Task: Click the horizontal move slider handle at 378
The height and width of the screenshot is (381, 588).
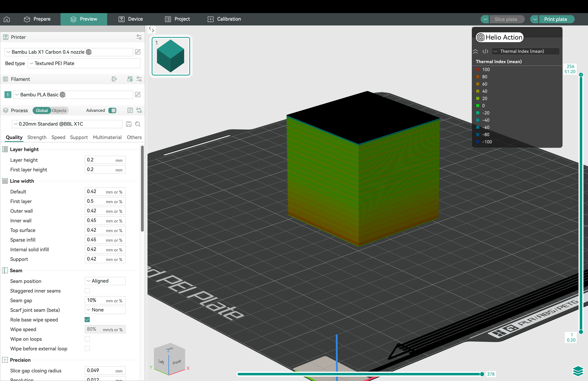Action: click(x=482, y=374)
